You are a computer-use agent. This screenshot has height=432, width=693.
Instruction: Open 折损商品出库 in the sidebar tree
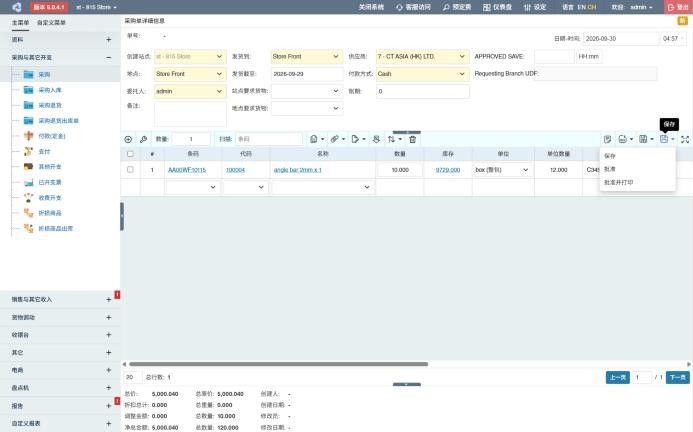[56, 229]
